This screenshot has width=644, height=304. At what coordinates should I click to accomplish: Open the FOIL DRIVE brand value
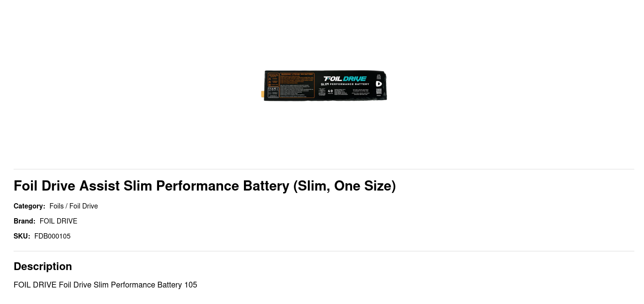58,221
